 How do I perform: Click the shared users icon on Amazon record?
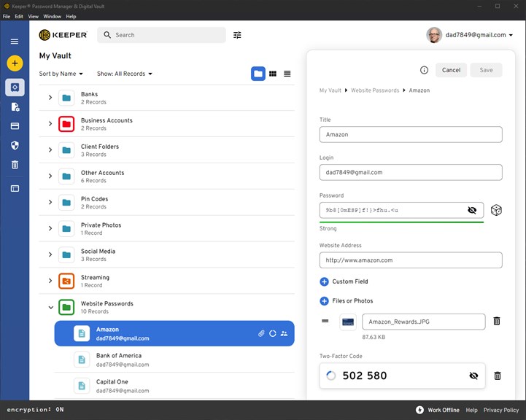[284, 333]
